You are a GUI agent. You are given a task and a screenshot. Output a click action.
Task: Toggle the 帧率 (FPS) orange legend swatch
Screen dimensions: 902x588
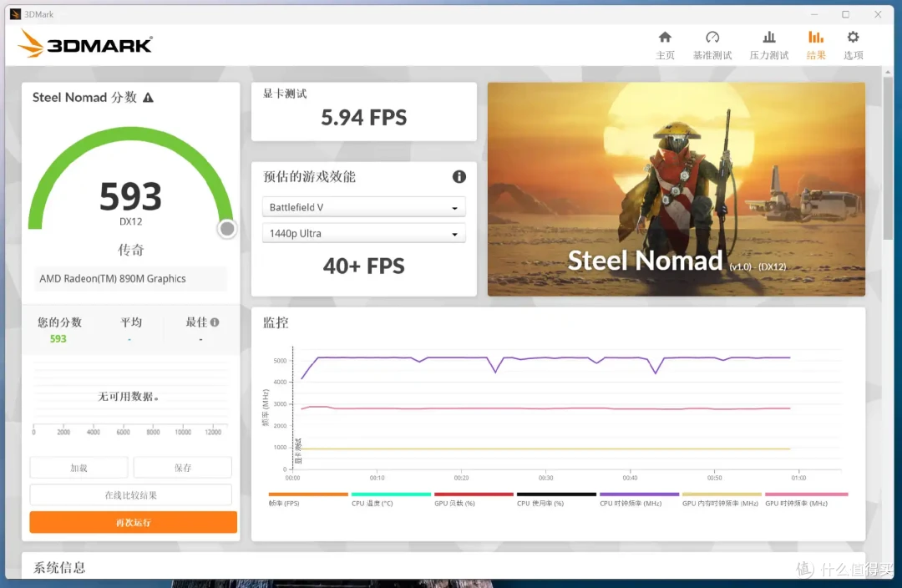click(x=307, y=494)
